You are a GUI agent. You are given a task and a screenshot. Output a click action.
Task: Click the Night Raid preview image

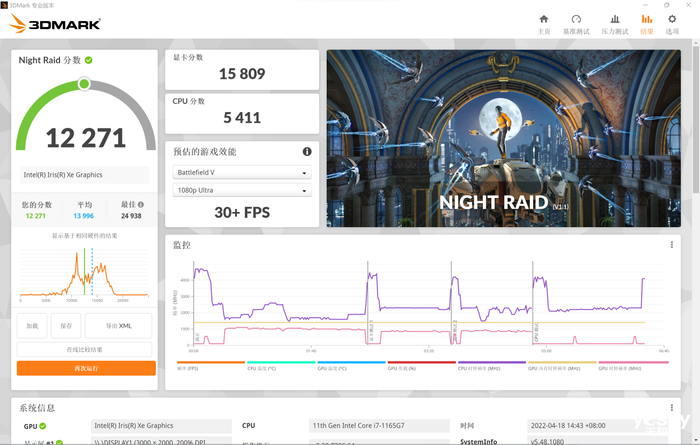pos(506,138)
